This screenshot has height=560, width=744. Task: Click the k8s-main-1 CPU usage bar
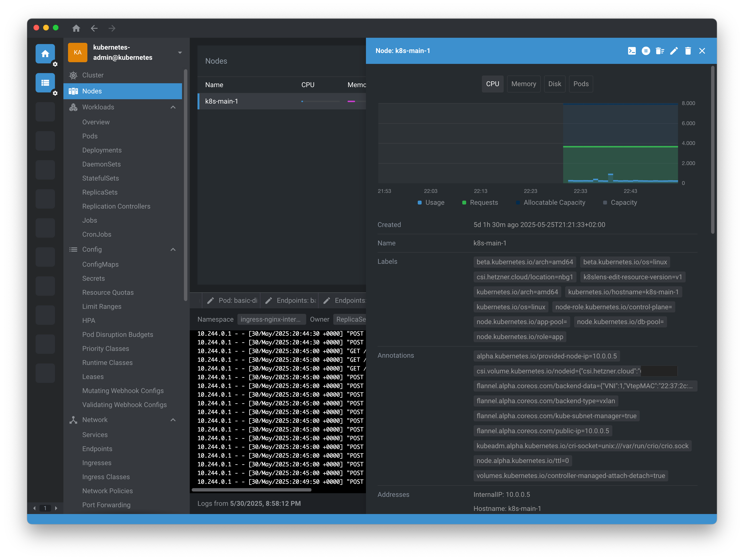coord(320,101)
